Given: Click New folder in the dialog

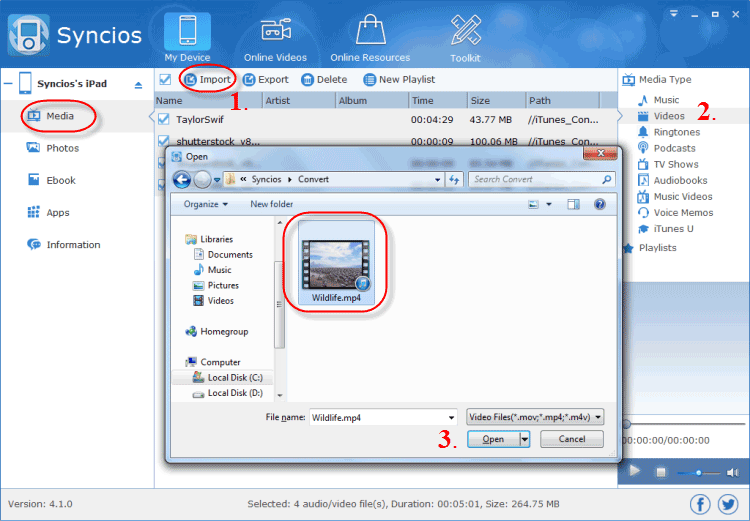Looking at the screenshot, I should pos(272,204).
